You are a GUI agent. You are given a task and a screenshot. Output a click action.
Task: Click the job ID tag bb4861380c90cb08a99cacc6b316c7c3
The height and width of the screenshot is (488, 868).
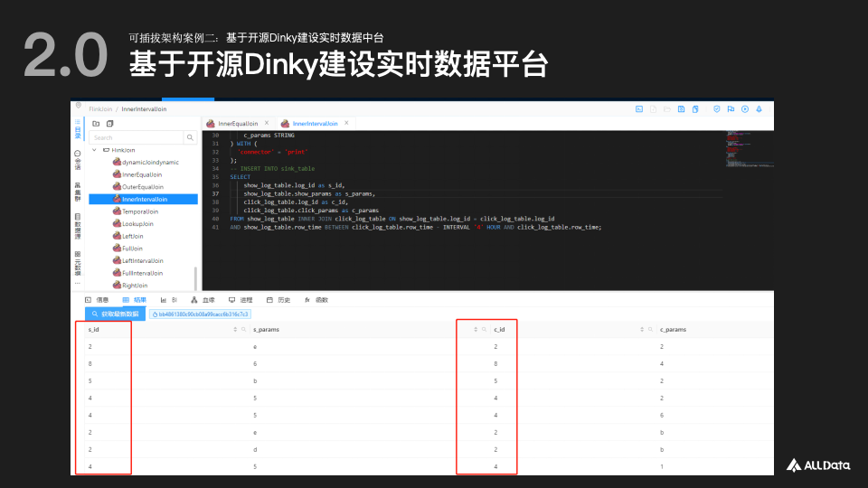[201, 314]
